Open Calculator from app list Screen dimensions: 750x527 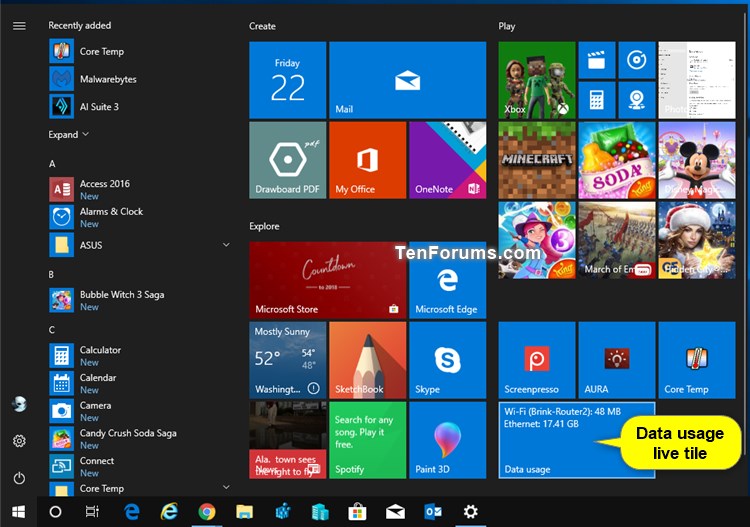pyautogui.click(x=139, y=356)
